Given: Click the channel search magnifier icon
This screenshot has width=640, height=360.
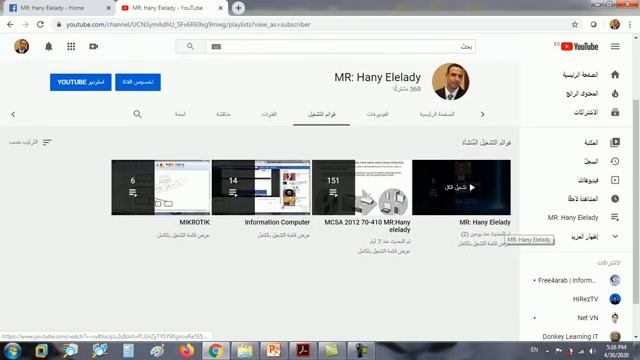Looking at the screenshot, I should click(137, 114).
